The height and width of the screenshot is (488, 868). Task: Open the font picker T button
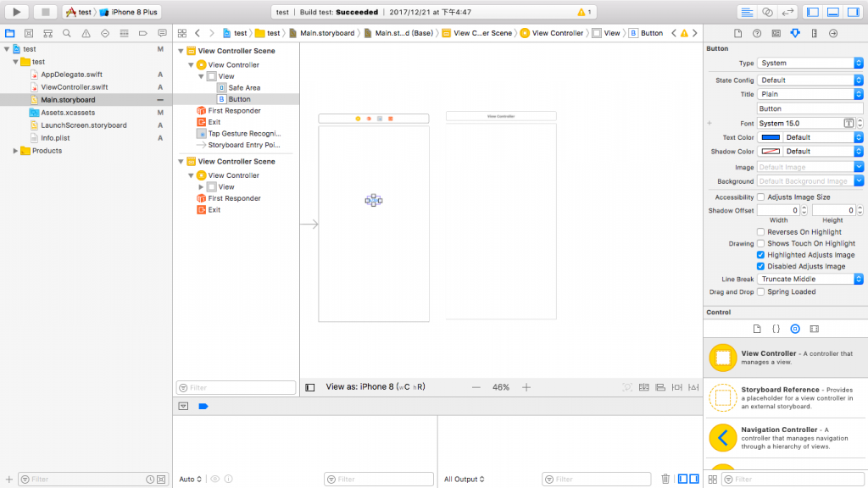coord(849,124)
